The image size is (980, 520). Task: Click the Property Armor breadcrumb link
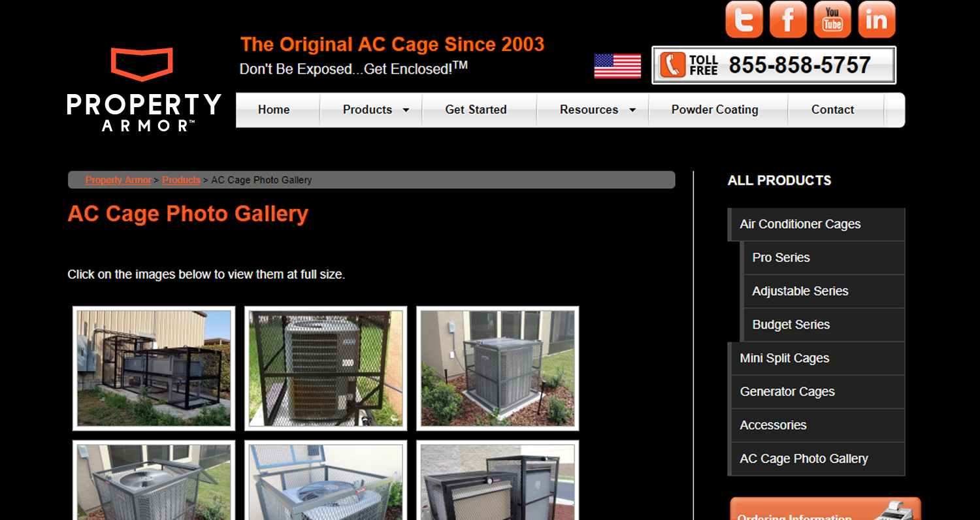tap(118, 180)
